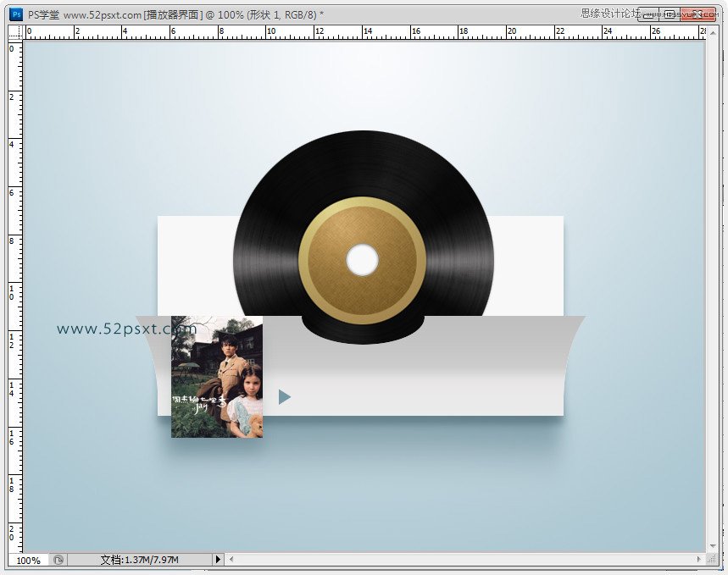Click the ruler origin corner box
Viewport: 728px width, 575px height.
pos(14,32)
